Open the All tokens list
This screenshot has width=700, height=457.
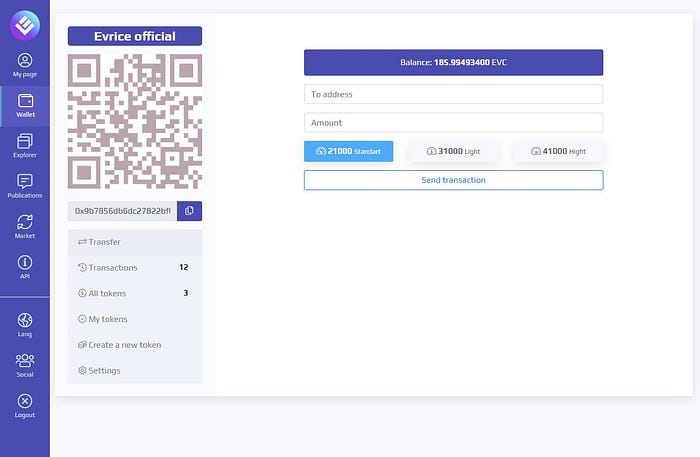tap(135, 293)
